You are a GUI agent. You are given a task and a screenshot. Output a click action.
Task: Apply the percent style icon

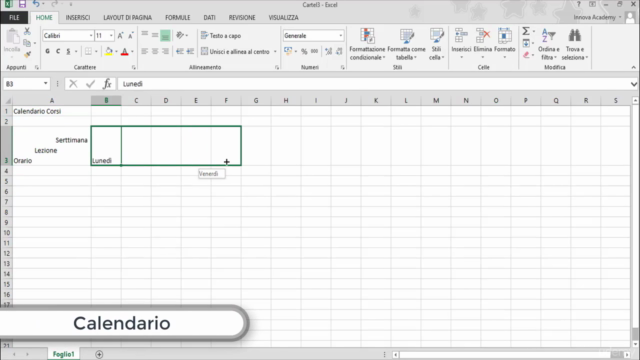pos(304,51)
